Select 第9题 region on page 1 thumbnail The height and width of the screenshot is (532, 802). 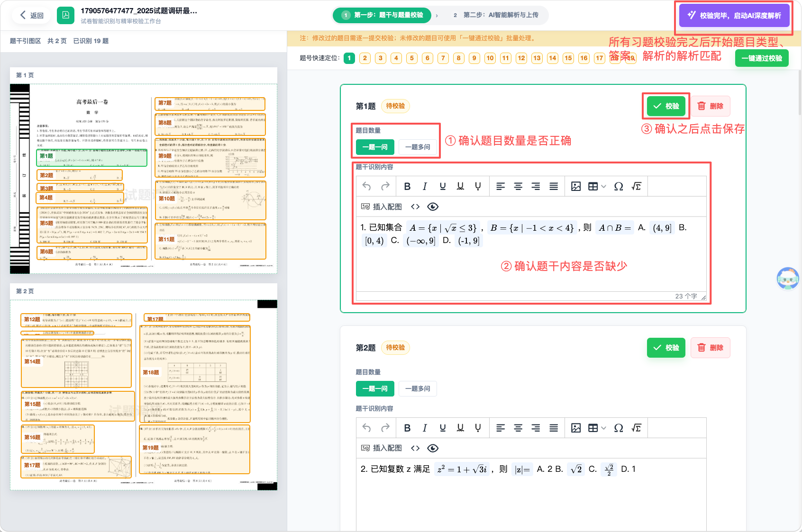(x=210, y=158)
